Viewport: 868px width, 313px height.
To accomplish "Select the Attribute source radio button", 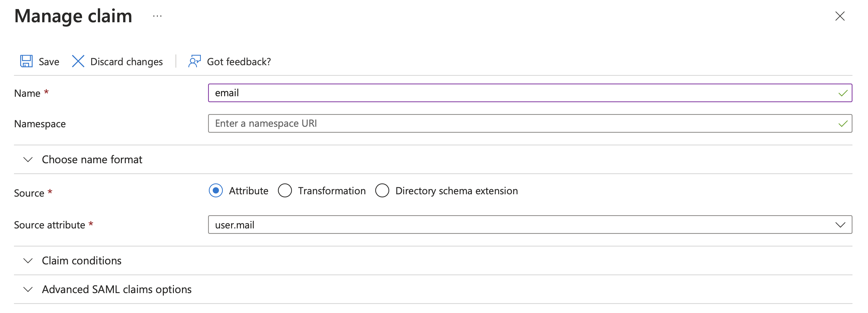I will [216, 191].
